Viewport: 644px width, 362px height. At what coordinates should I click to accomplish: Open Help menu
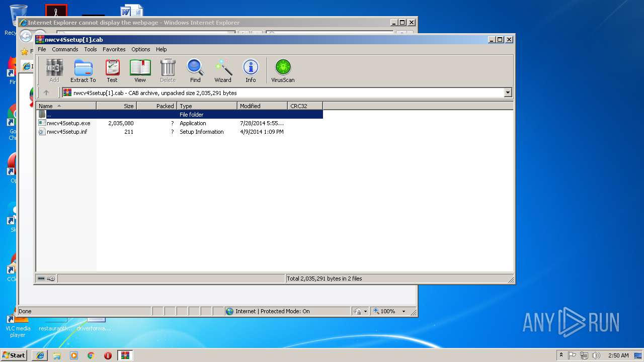tap(161, 49)
